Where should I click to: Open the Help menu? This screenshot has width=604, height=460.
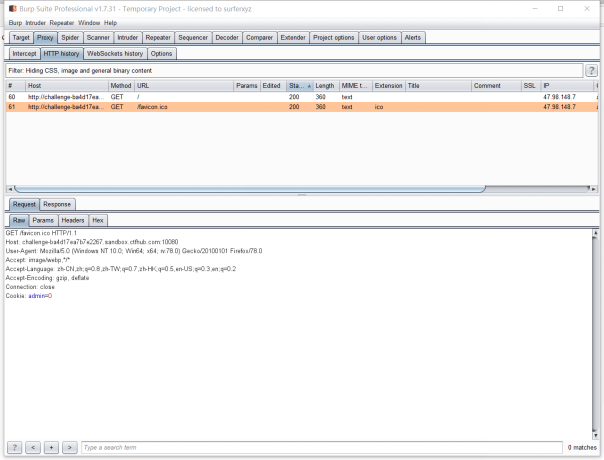[110, 23]
